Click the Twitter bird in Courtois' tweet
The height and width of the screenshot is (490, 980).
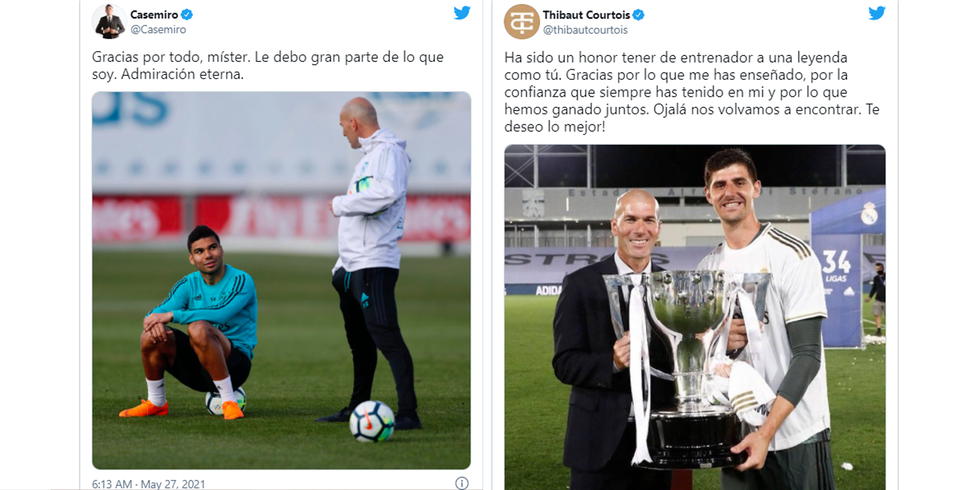point(877,13)
